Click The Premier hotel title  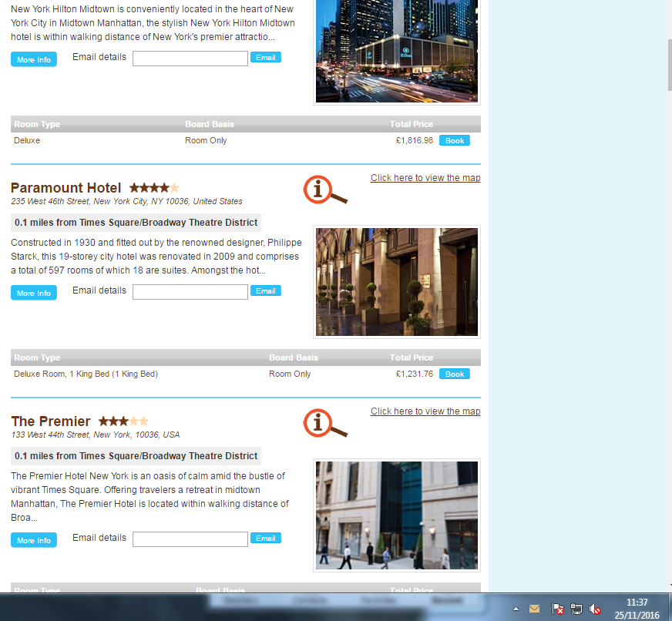click(51, 421)
